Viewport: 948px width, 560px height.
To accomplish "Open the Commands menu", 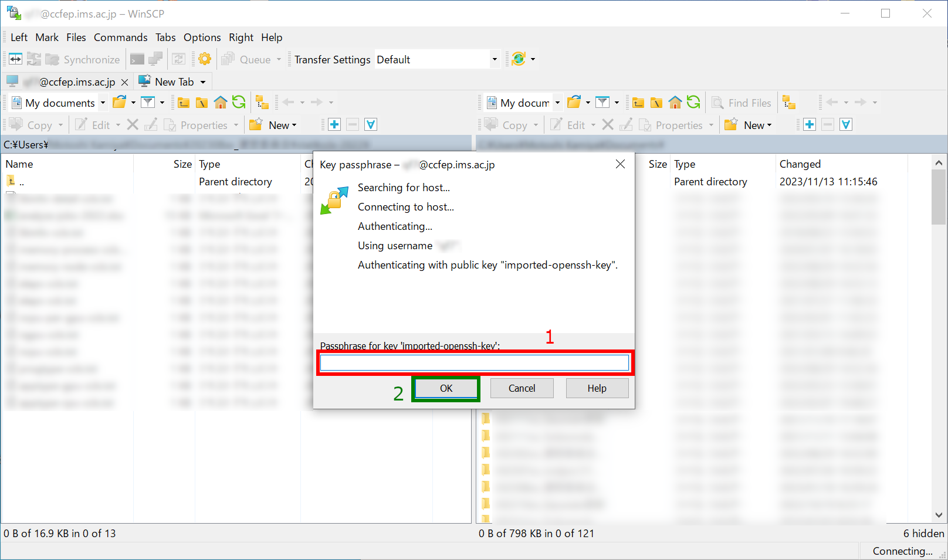I will [121, 37].
